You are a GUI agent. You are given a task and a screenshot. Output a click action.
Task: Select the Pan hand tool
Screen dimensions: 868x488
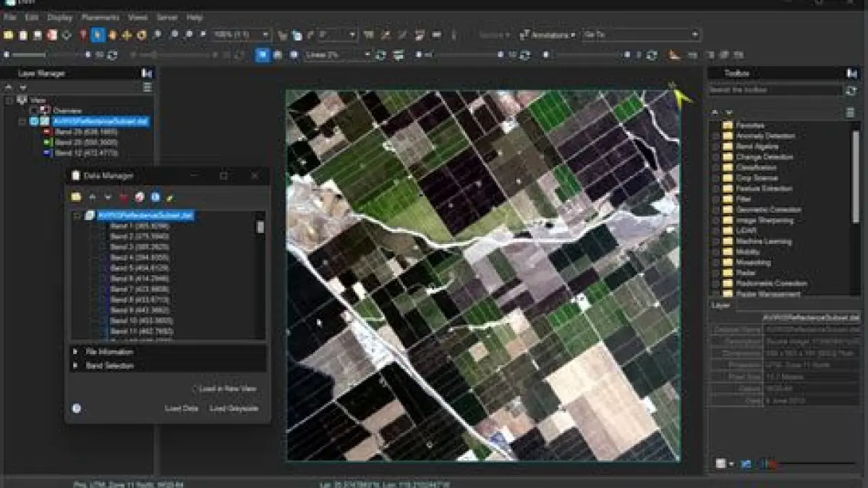point(113,35)
